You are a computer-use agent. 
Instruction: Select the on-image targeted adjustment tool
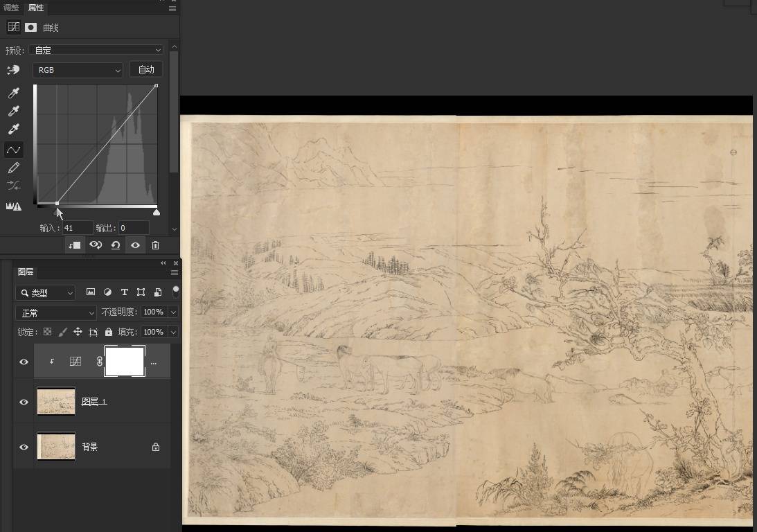coord(13,70)
